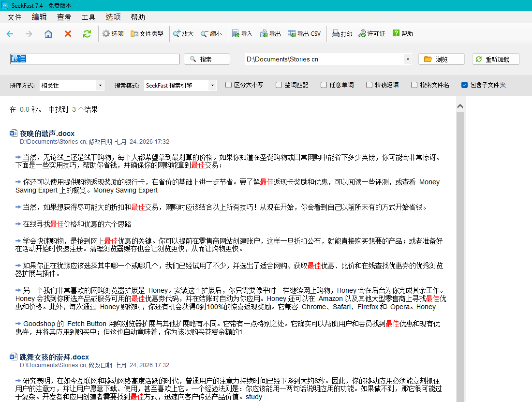Open result 夜晚的歌声.docx
This screenshot has width=532, height=402.
(x=47, y=134)
